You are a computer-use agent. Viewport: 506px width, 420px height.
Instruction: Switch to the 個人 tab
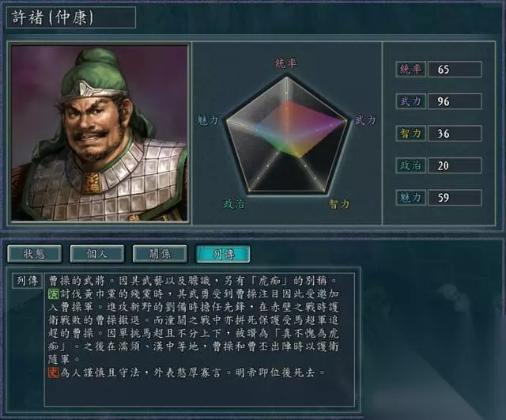click(x=97, y=254)
